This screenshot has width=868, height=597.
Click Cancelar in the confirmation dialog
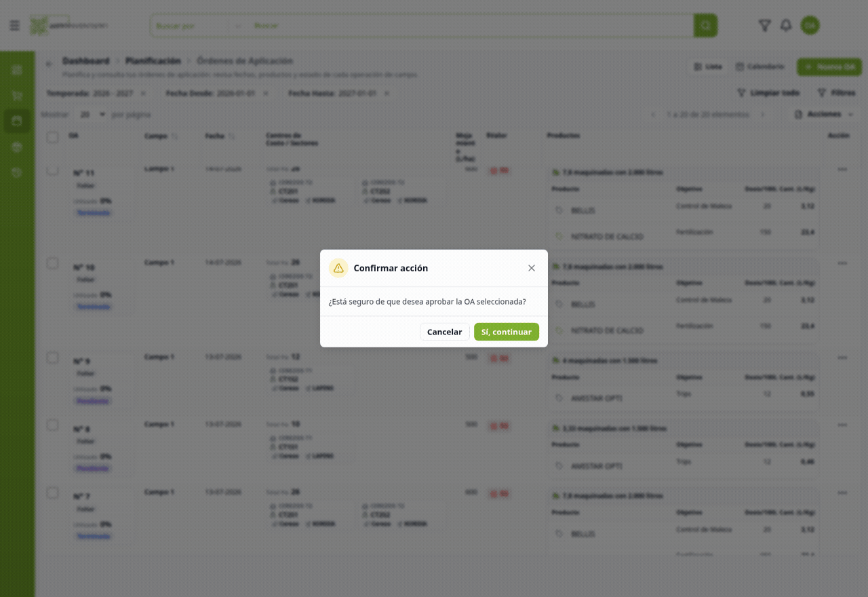click(x=444, y=332)
